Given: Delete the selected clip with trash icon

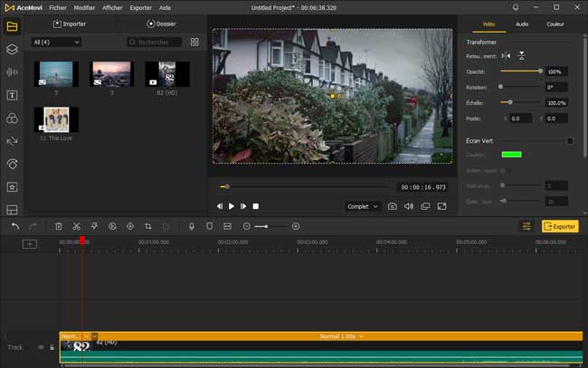Looking at the screenshot, I should click(x=59, y=226).
